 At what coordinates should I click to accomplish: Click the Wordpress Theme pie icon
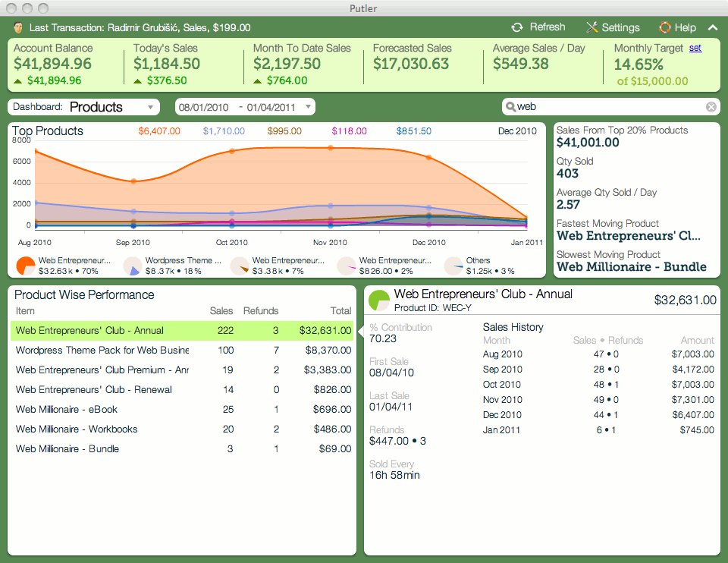[133, 266]
